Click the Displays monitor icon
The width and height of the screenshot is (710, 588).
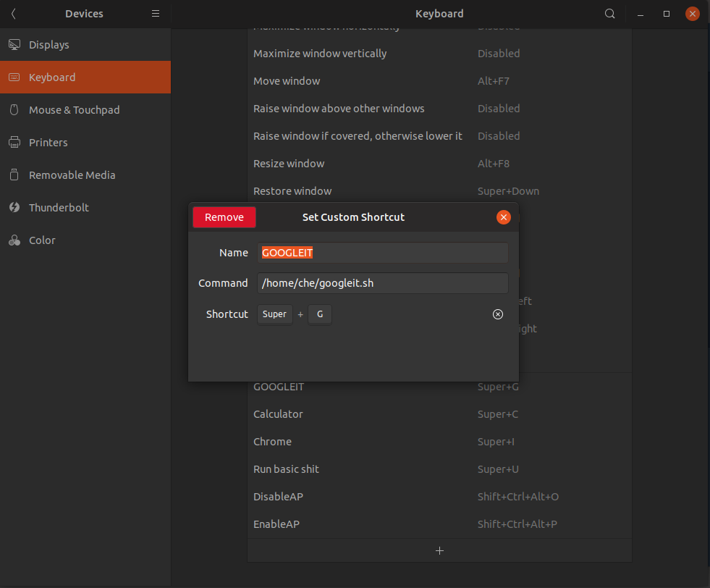(14, 45)
